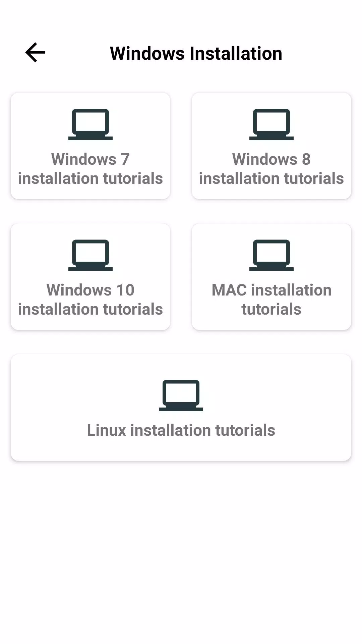Click the laptop icon above Windows 10
362x644 pixels.
(90, 255)
